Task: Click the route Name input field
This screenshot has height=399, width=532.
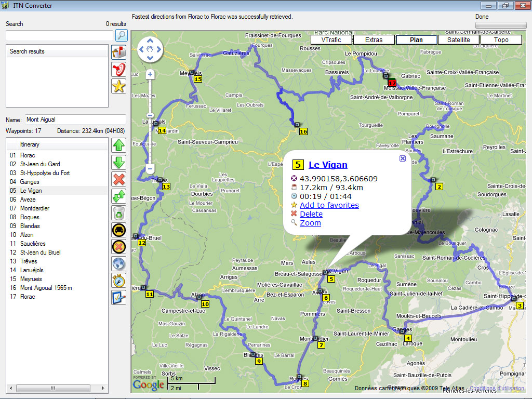Action: pos(75,119)
